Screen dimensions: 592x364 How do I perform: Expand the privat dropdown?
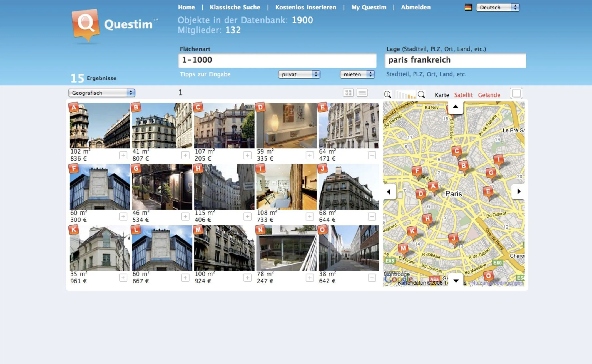click(x=299, y=74)
